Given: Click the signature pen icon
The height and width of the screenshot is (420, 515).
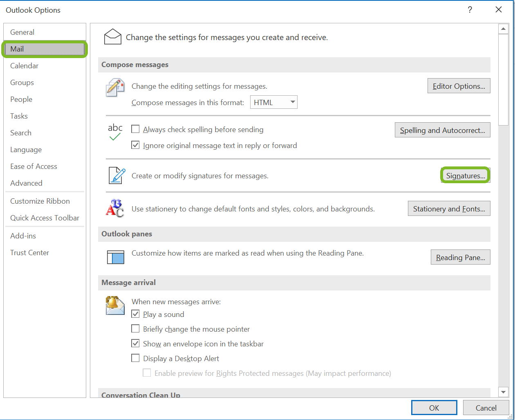Looking at the screenshot, I should 117,175.
